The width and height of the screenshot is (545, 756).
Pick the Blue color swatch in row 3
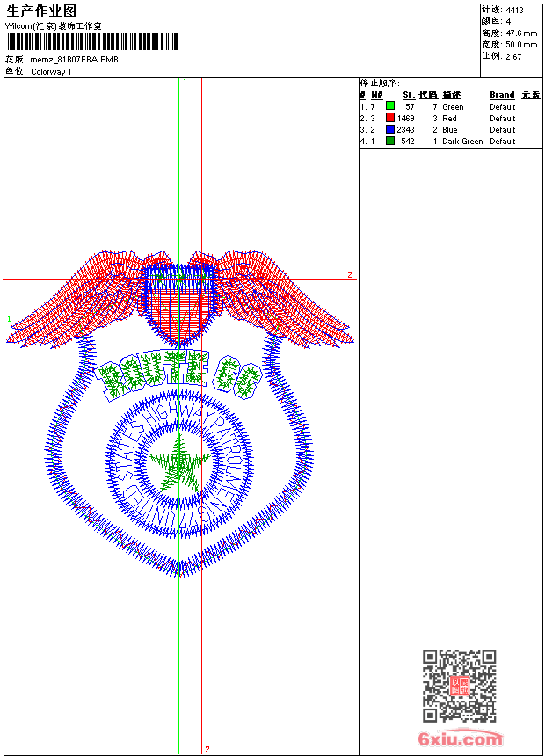[x=390, y=129]
